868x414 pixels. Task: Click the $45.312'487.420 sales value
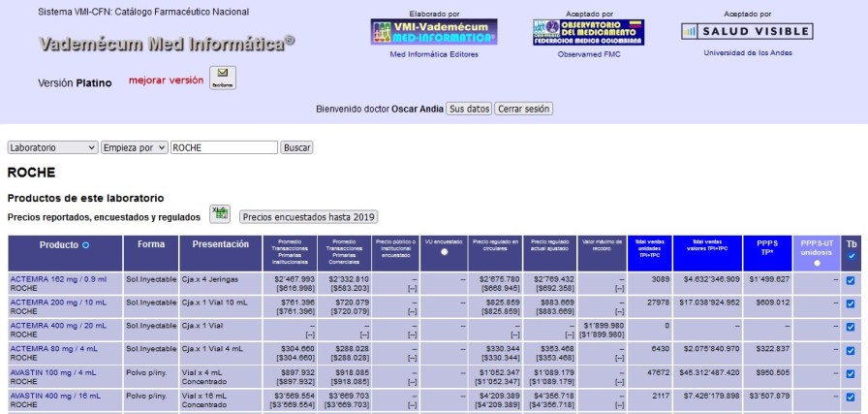point(710,372)
